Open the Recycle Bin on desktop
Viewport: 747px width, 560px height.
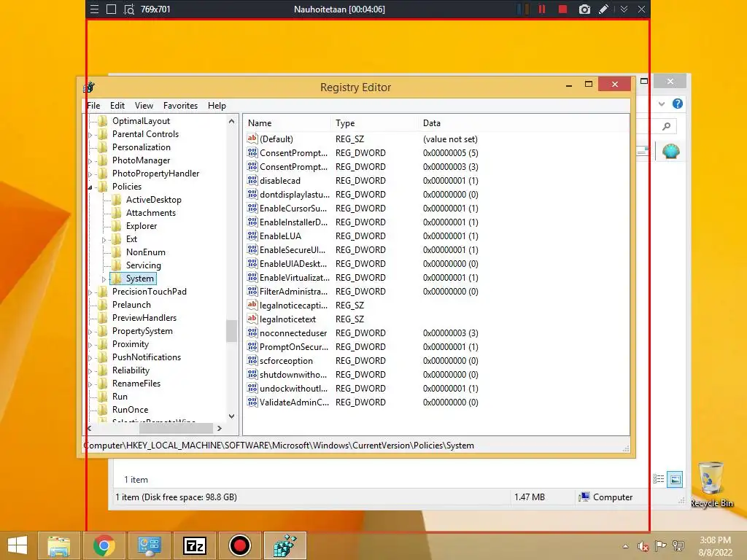tap(712, 484)
